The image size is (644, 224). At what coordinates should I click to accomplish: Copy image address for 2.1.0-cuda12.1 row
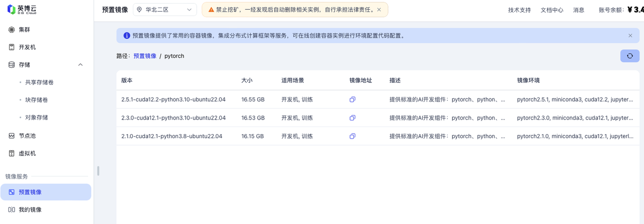[x=352, y=136]
